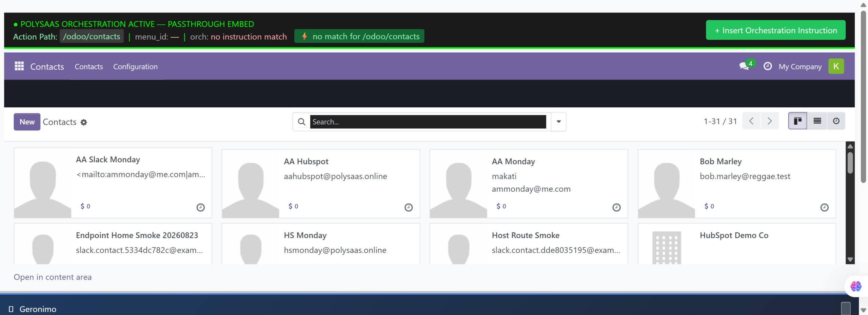Click the New contact button
The height and width of the screenshot is (315, 868).
tap(27, 122)
